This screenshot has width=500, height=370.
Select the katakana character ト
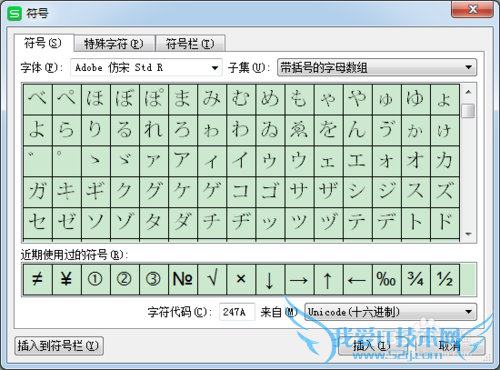(415, 222)
